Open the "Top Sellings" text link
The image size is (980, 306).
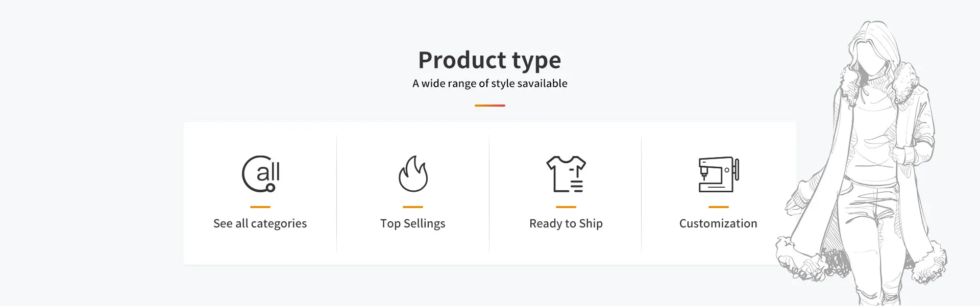(x=413, y=223)
